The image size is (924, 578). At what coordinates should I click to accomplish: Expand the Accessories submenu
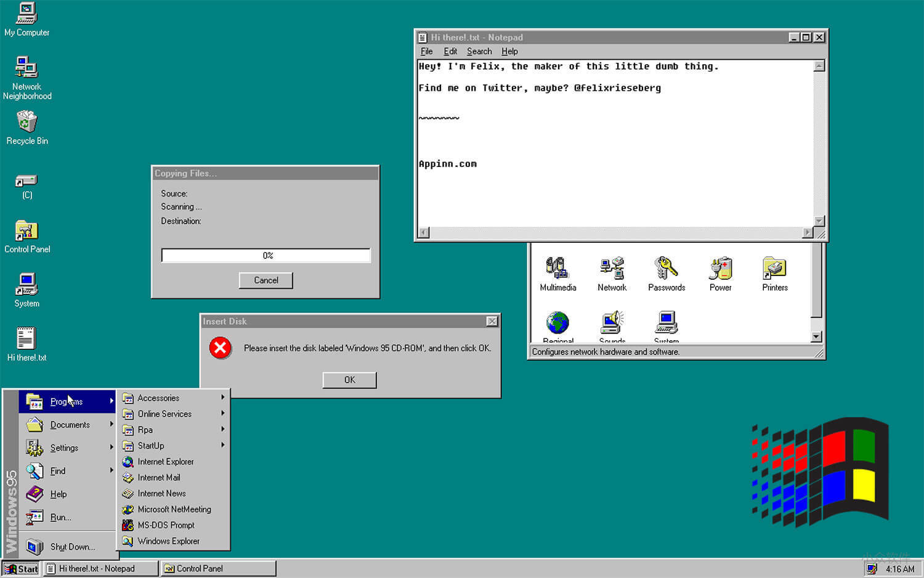tap(158, 398)
